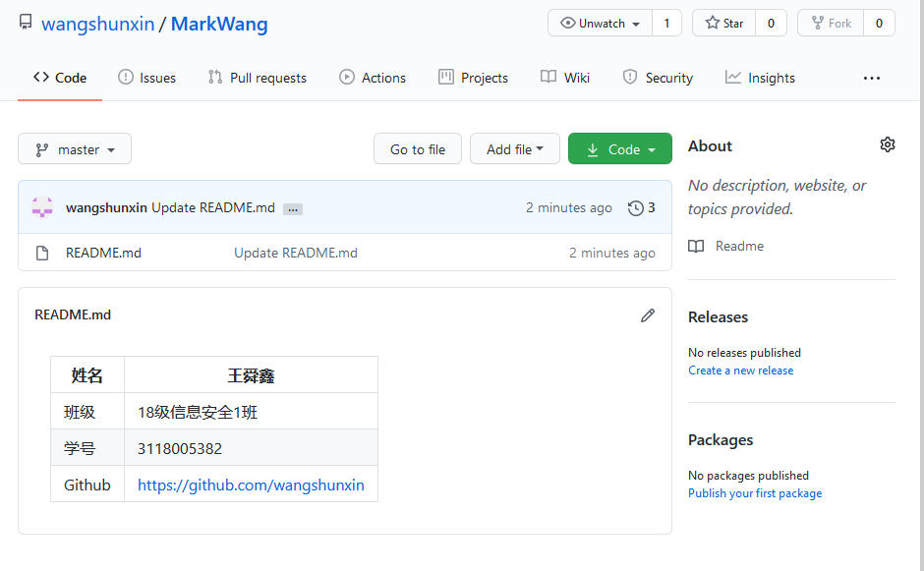Expand commit message ellipsis button
The image size is (924, 571).
pos(293,209)
